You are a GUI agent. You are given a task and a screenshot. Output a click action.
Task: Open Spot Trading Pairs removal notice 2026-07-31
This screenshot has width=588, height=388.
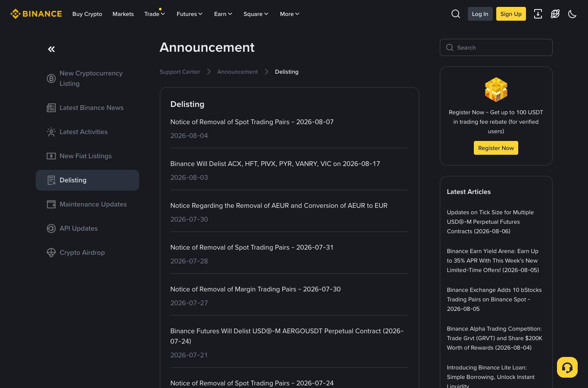252,247
